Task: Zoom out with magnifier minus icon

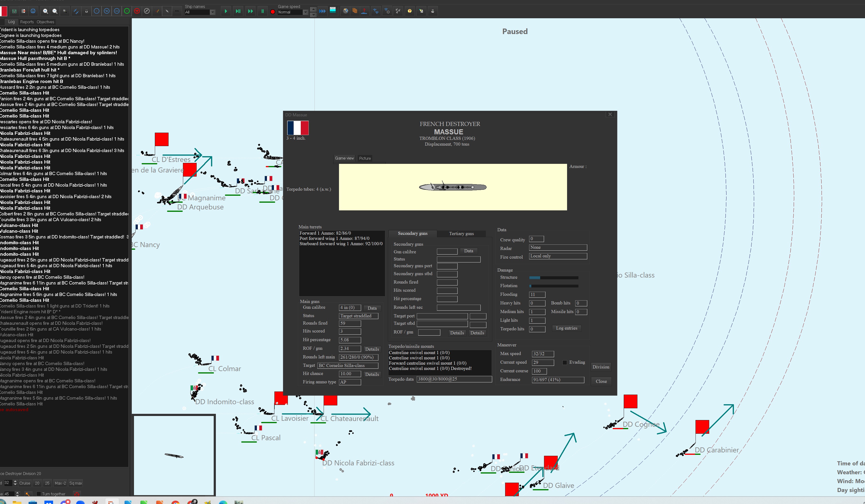Action: (54, 11)
